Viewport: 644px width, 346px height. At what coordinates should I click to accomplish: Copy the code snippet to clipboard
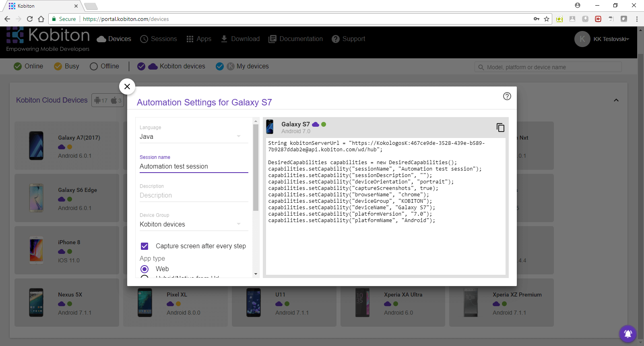(x=500, y=128)
